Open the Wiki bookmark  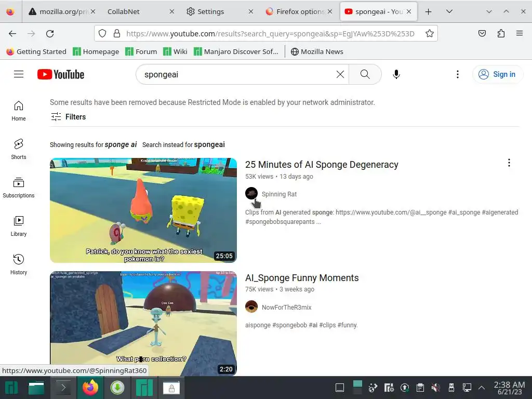click(x=175, y=51)
